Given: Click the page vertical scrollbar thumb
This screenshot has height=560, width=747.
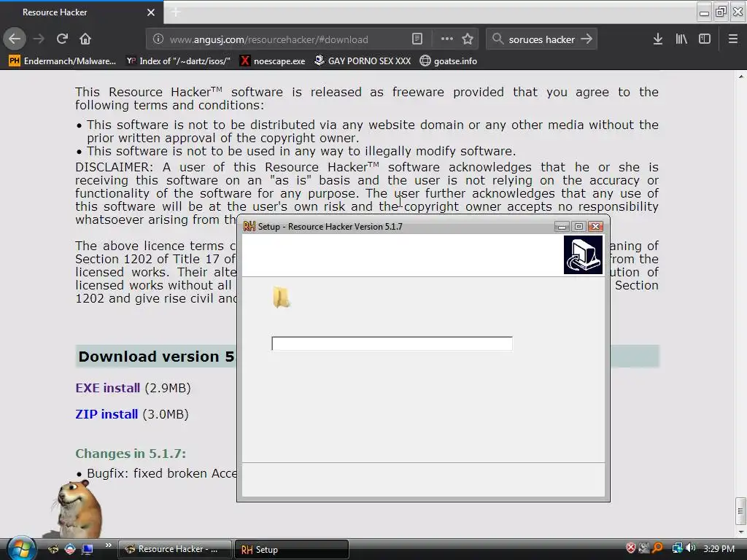Looking at the screenshot, I should [x=740, y=511].
